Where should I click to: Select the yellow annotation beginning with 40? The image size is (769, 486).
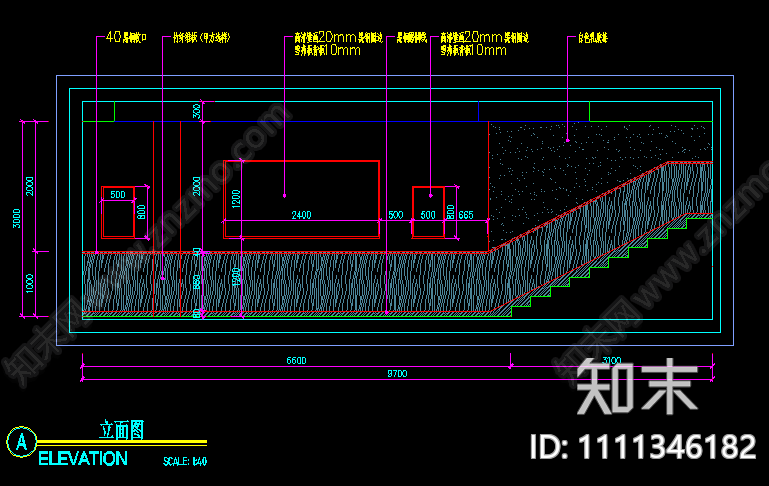tap(127, 37)
